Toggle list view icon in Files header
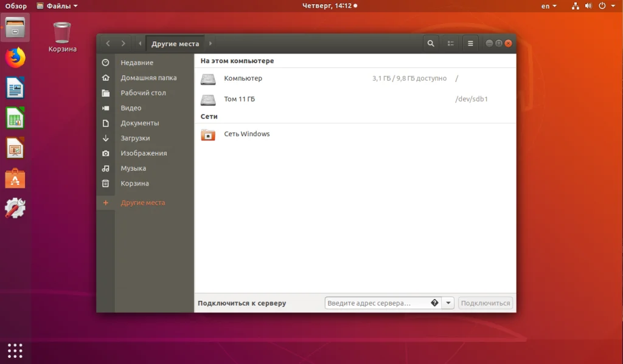Screen dimensions: 623x364 (x=451, y=44)
